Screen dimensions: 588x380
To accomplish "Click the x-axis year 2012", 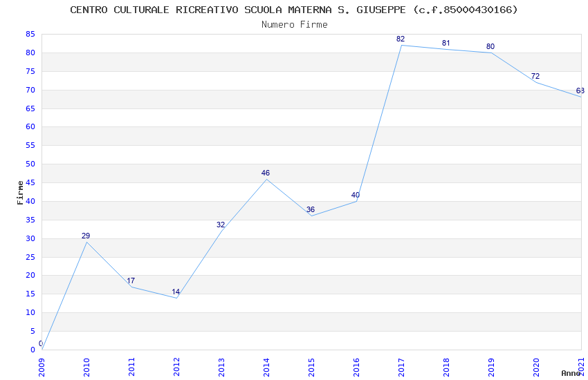I will [x=176, y=368].
